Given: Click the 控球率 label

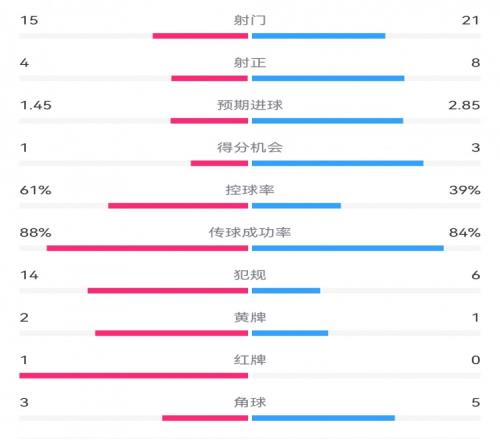Looking at the screenshot, I should [x=250, y=190].
